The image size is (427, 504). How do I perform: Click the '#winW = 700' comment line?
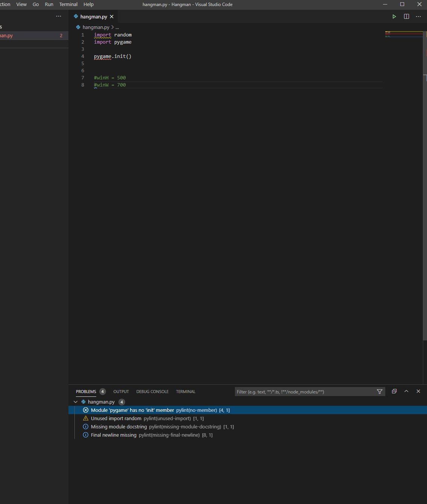pyautogui.click(x=110, y=85)
